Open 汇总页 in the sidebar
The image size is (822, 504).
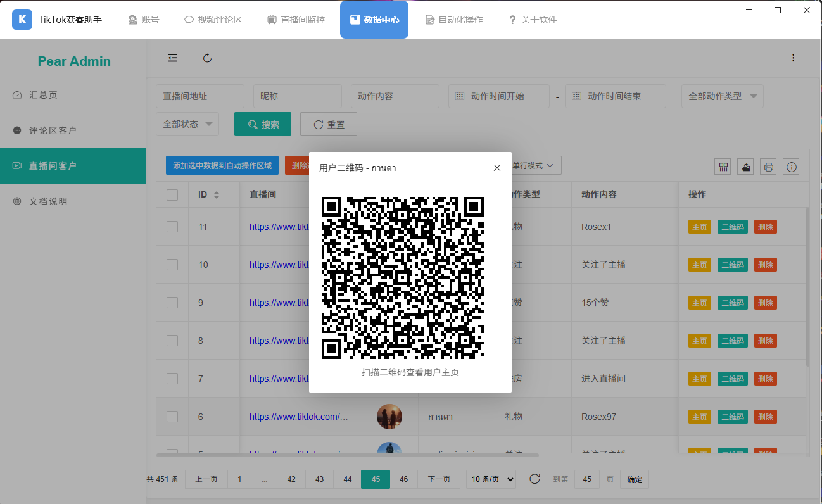(73, 95)
